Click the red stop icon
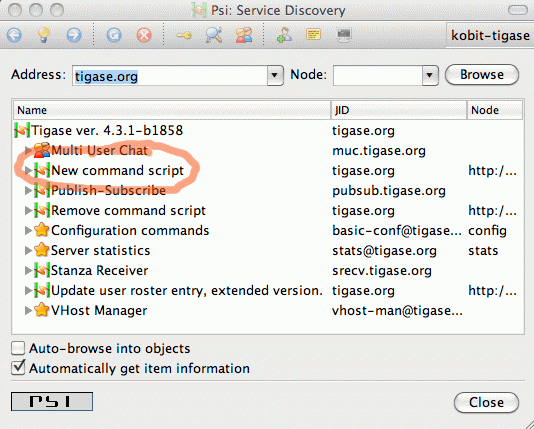The image size is (534, 429). 144,35
